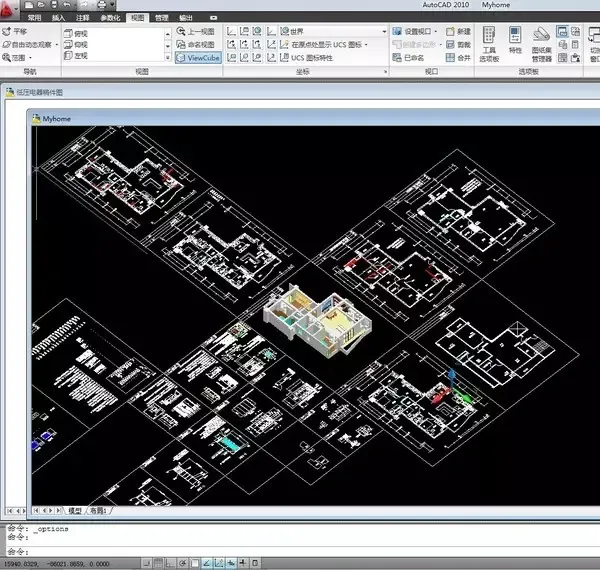Switch to the 布局1 layout tab
The image size is (600, 570).
[x=98, y=510]
